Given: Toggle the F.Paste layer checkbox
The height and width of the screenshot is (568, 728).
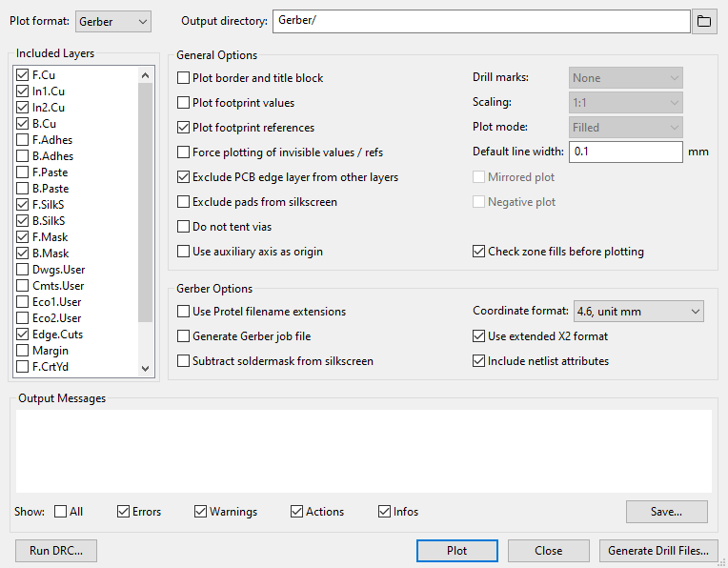Looking at the screenshot, I should (22, 172).
